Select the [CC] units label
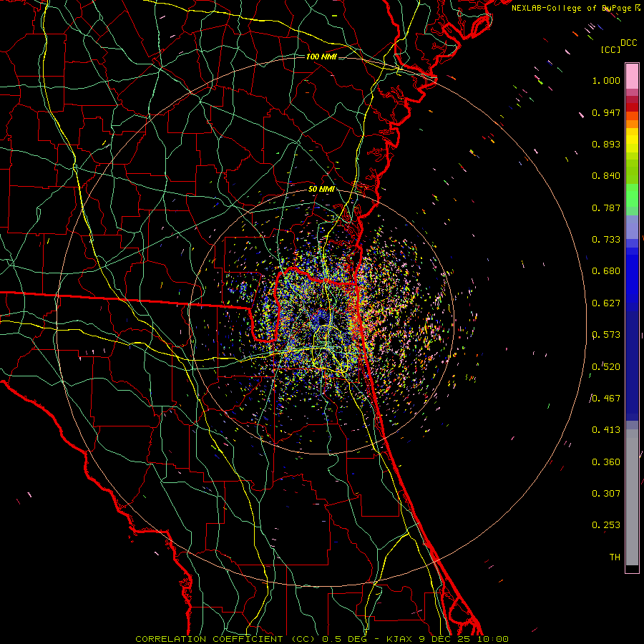Viewport: 644px width, 644px height. click(x=610, y=49)
